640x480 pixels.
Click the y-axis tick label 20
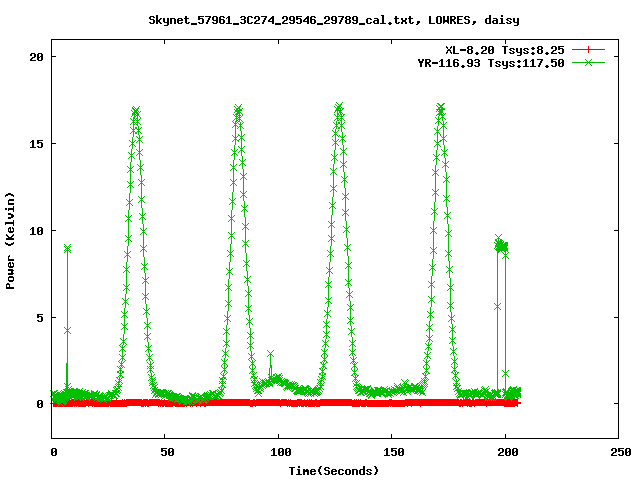coord(36,57)
